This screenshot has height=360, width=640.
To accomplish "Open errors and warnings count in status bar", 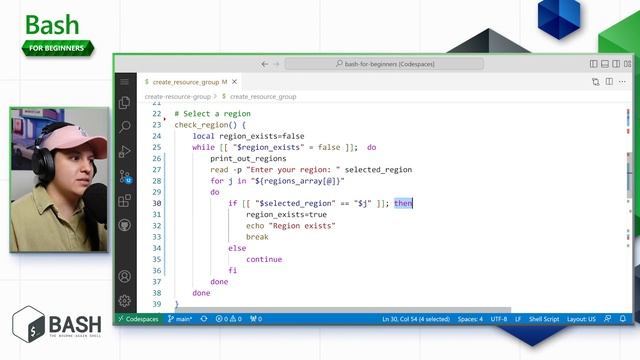I will 229,319.
